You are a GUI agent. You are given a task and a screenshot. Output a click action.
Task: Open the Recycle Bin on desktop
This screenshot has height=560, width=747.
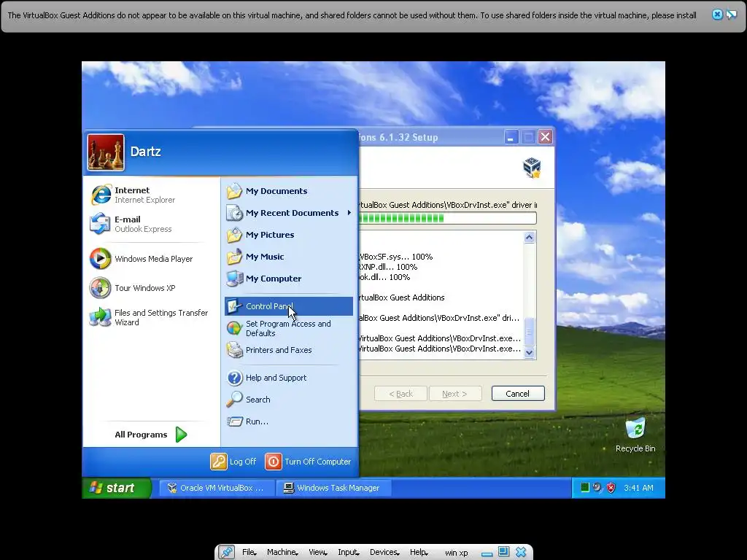click(x=635, y=435)
